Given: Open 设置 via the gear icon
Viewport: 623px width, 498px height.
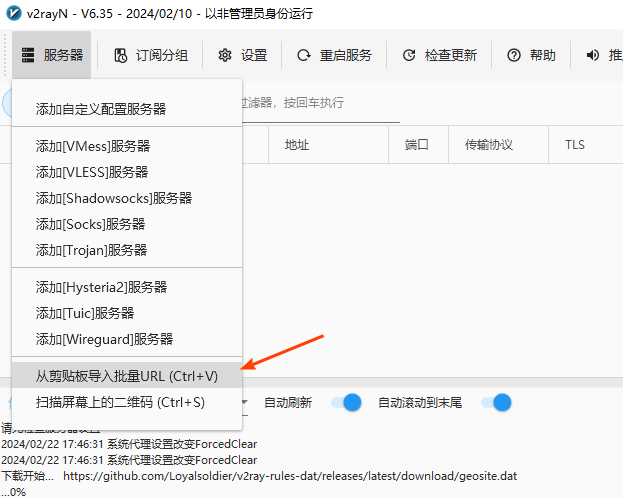Looking at the screenshot, I should [x=225, y=55].
